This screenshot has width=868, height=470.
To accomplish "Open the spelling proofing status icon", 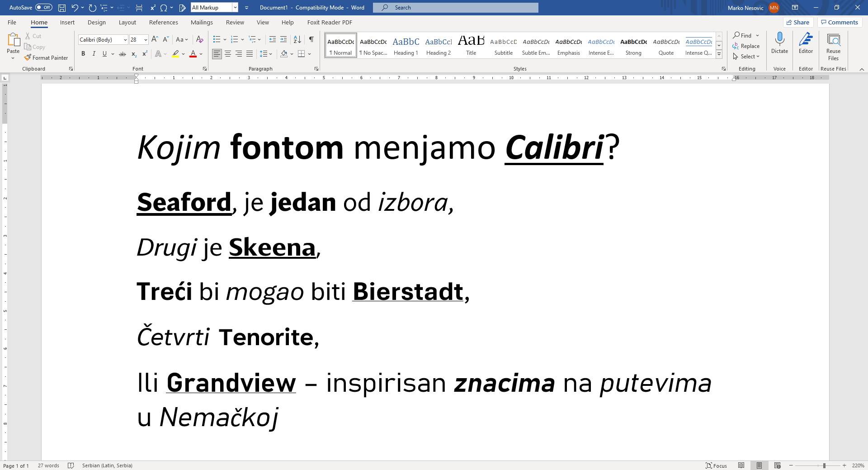I will point(71,465).
